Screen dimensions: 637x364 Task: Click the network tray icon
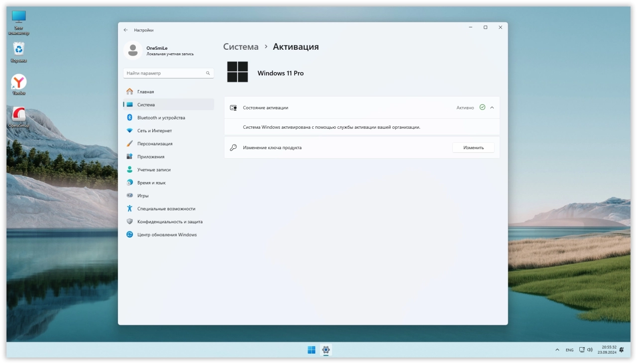click(x=582, y=350)
